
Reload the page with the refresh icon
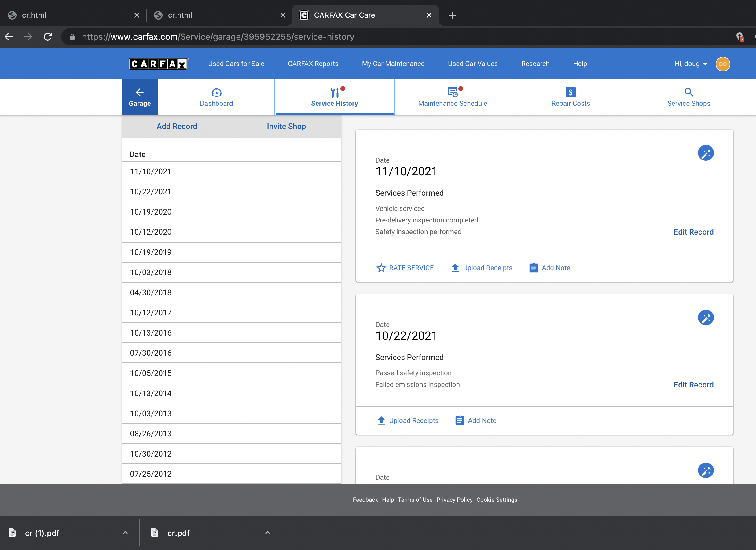click(48, 37)
